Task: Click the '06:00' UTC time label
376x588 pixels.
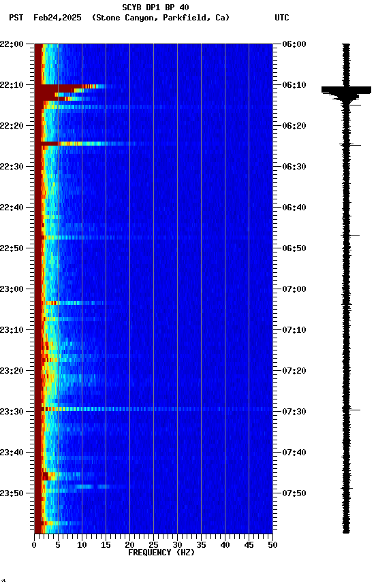Action: click(x=294, y=44)
